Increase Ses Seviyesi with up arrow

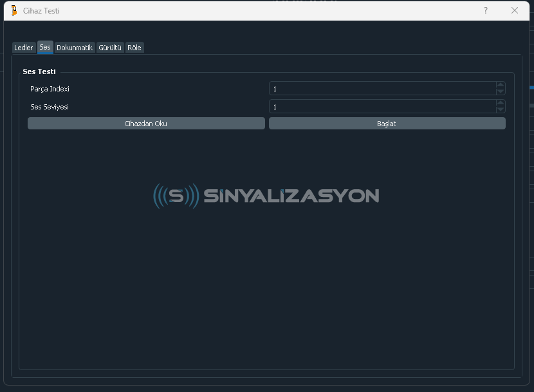(501, 103)
